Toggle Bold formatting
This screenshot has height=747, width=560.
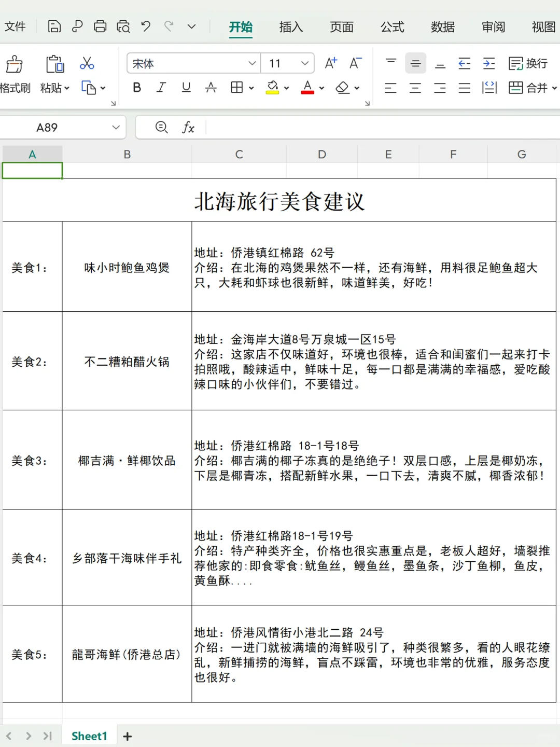(137, 88)
